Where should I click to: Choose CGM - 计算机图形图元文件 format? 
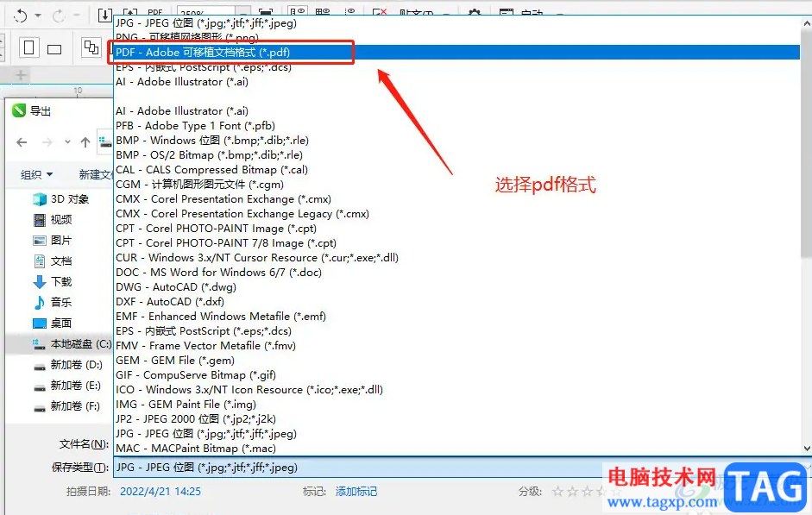pos(457,185)
